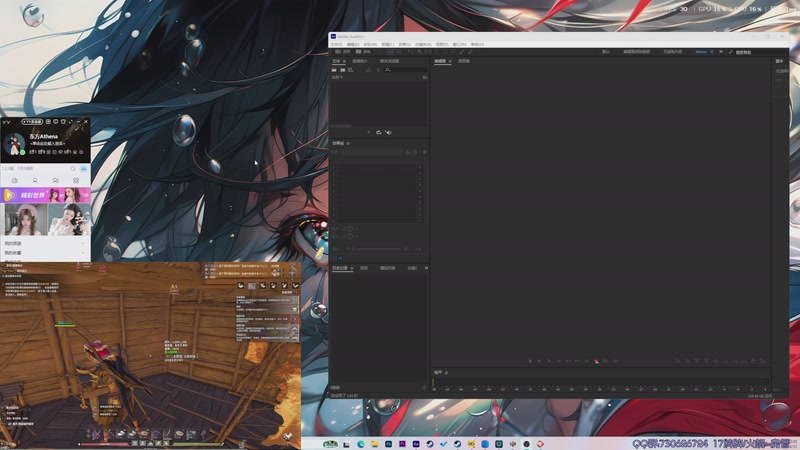
Task: Open the Multitrack menu in Audition menu bar
Action: pyautogui.click(x=370, y=44)
